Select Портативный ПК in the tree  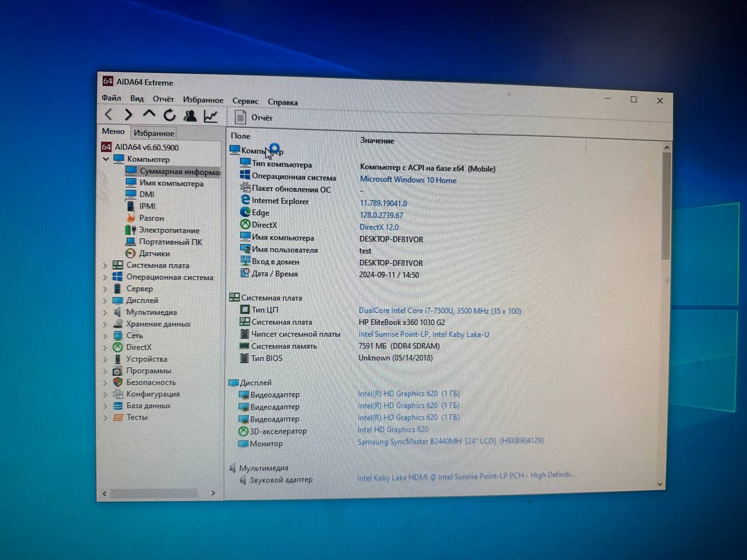pyautogui.click(x=164, y=242)
